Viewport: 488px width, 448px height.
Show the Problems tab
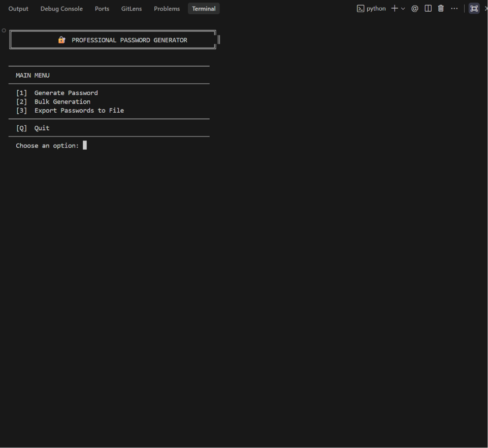pos(167,9)
